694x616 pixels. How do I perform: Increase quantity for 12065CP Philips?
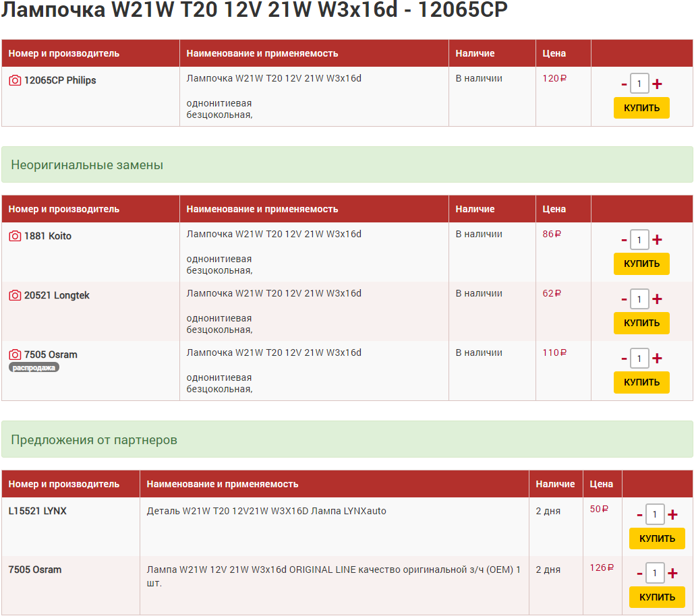click(x=658, y=84)
